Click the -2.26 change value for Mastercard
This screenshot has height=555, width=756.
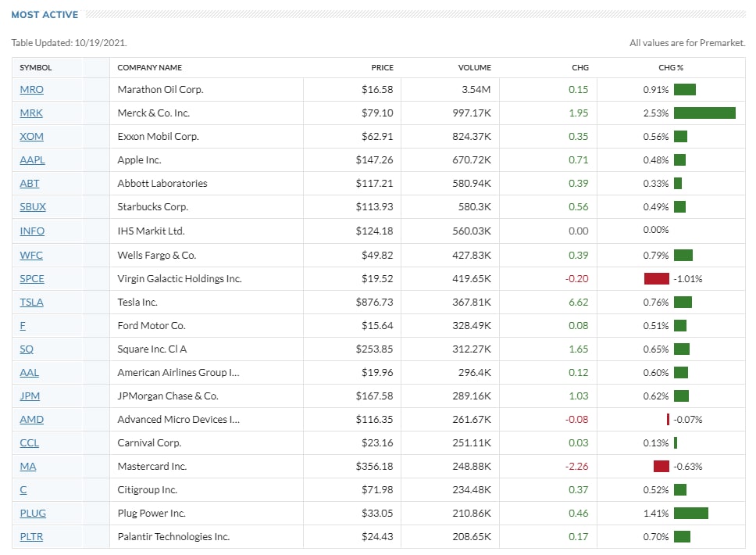(576, 467)
